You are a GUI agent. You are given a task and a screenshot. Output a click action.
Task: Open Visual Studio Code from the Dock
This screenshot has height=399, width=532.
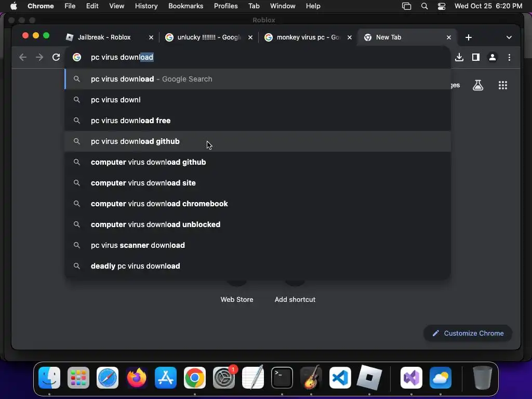(340, 378)
